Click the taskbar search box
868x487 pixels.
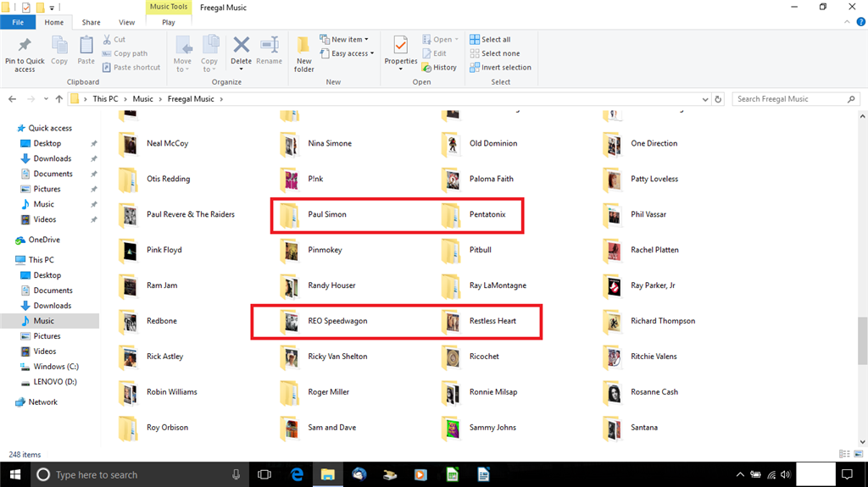point(140,474)
